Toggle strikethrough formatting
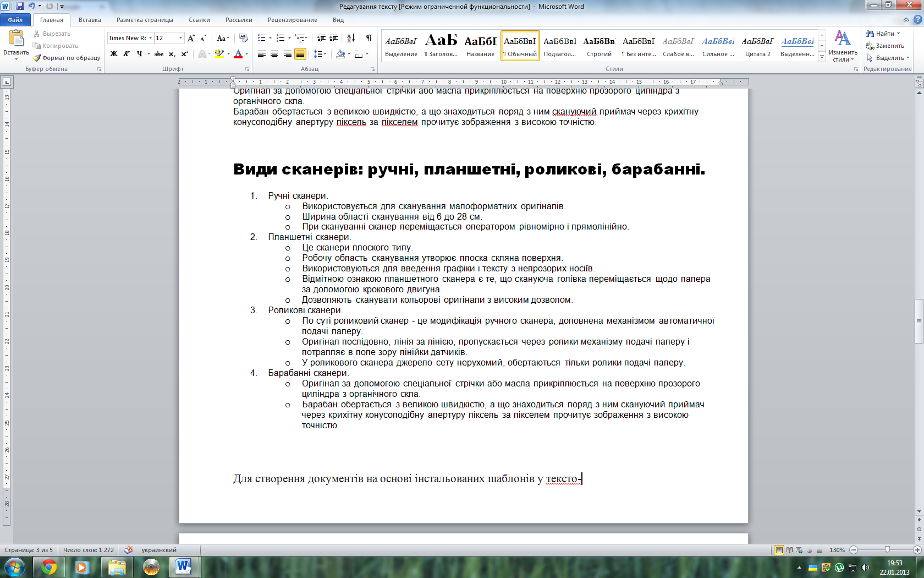924x578 pixels. tap(159, 54)
